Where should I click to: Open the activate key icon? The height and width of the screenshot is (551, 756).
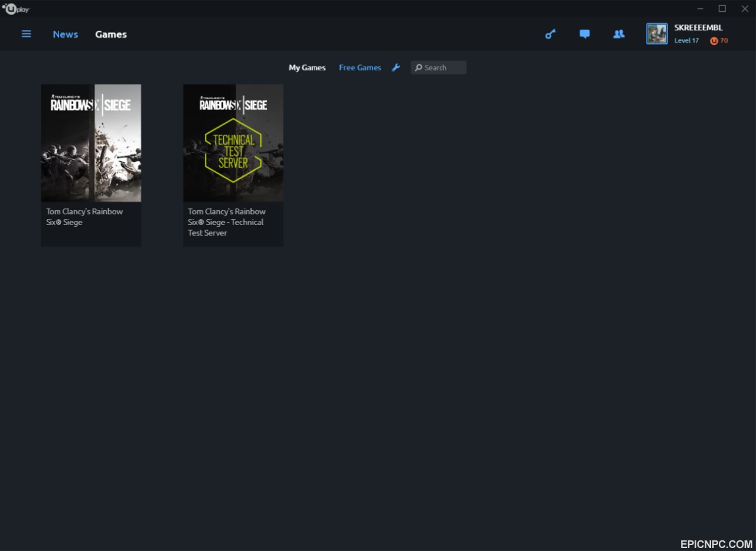[x=550, y=34]
